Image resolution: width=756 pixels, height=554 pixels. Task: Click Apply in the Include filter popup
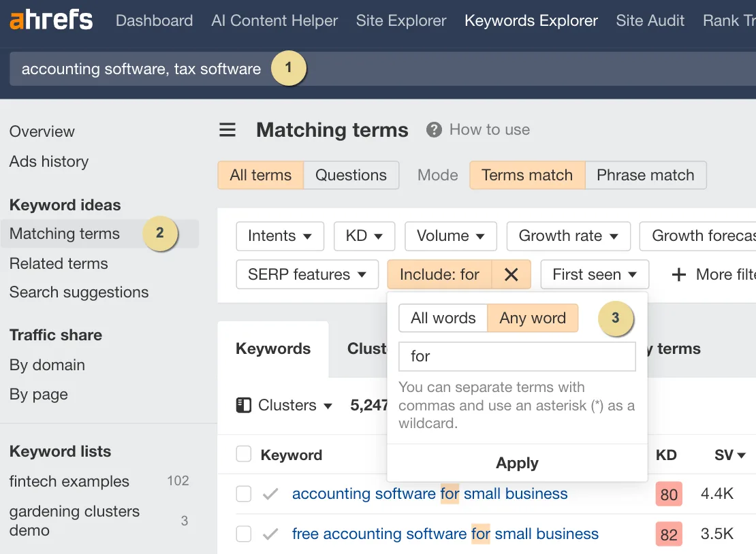pyautogui.click(x=517, y=463)
